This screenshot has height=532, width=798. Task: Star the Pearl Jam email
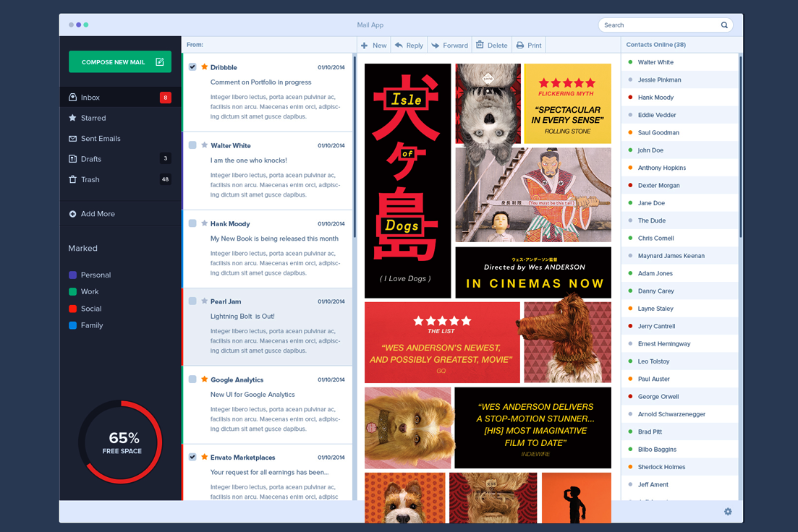tap(205, 301)
